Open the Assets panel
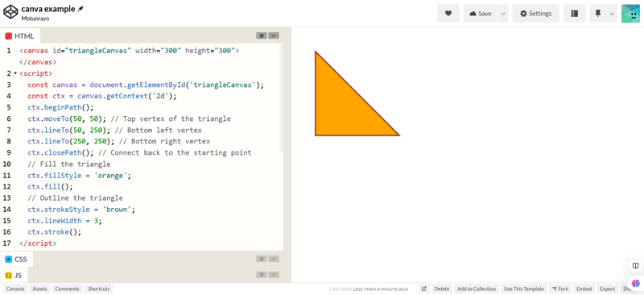Viewport: 644px width, 295px height. [x=39, y=289]
